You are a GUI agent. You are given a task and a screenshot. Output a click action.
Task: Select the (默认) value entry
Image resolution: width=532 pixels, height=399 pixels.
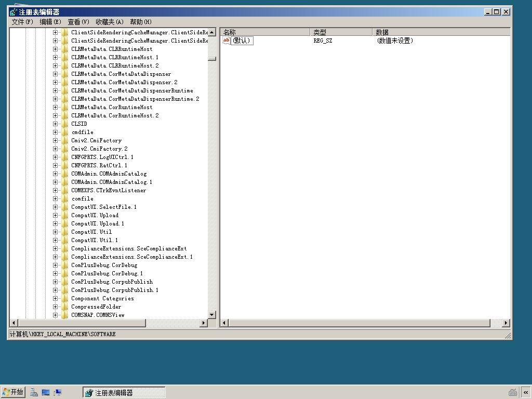point(242,41)
